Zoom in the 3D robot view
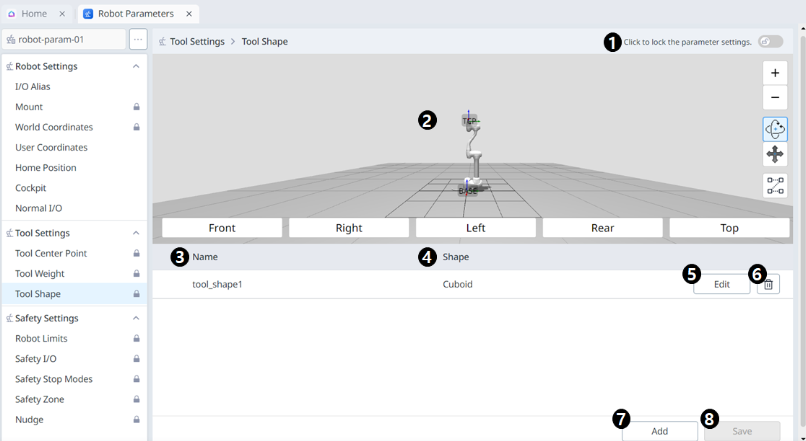Viewport: 806px width, 441px height. [x=775, y=73]
